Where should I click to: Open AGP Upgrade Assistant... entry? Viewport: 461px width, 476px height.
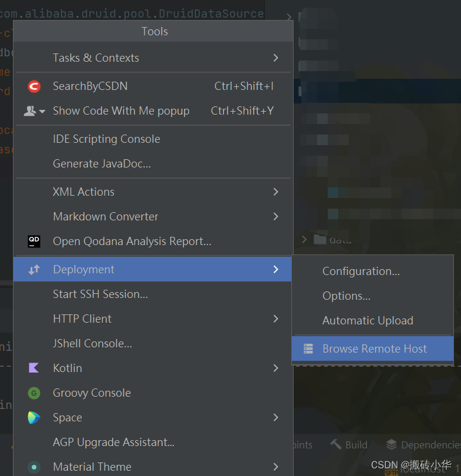coord(153,442)
